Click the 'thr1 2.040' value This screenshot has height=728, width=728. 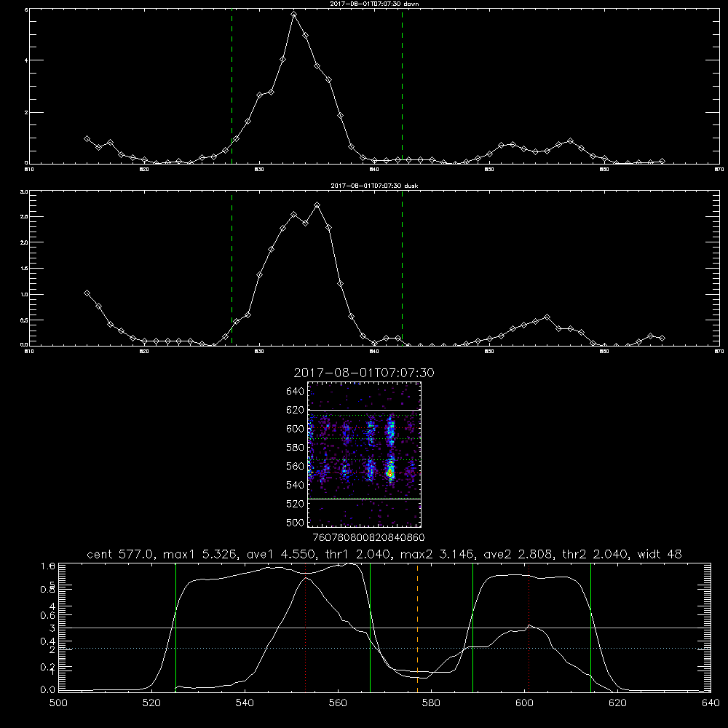pyautogui.click(x=357, y=554)
